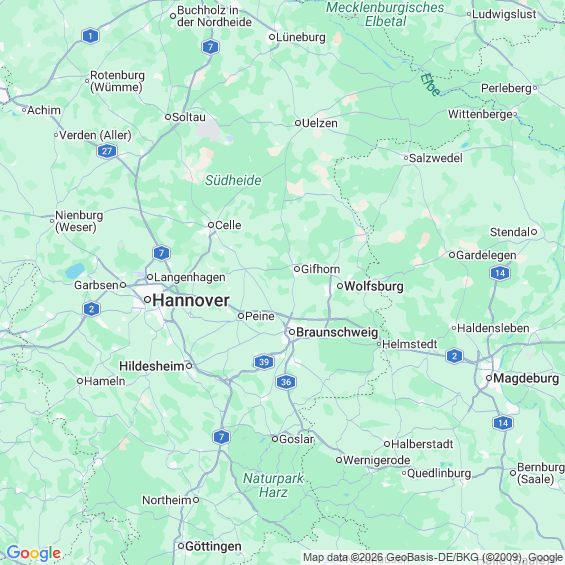The image size is (565, 565).
Task: Click the Mecklenburgisches Elbetal label
Action: [385, 14]
